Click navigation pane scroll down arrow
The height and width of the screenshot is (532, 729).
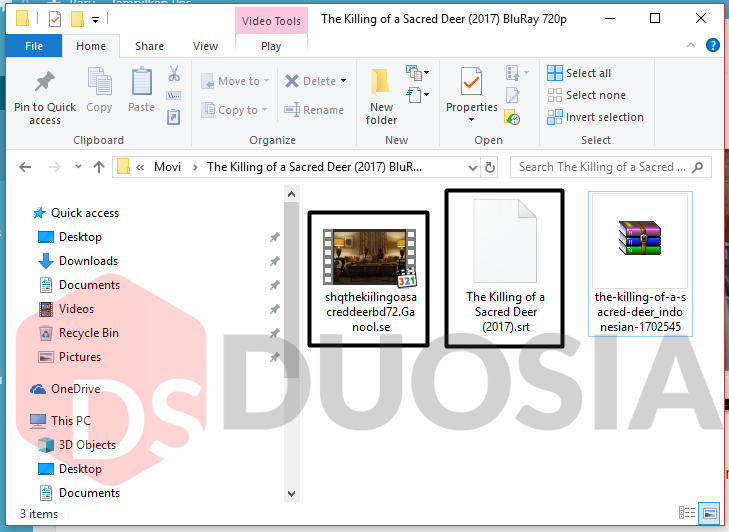[x=292, y=493]
